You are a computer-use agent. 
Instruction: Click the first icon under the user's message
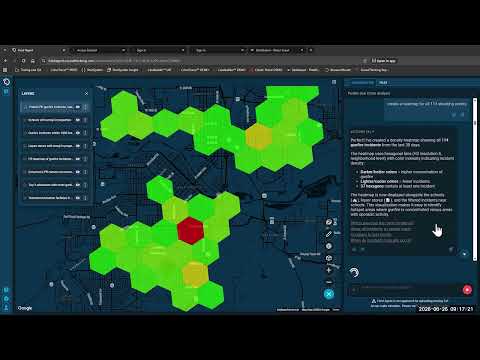point(454,115)
